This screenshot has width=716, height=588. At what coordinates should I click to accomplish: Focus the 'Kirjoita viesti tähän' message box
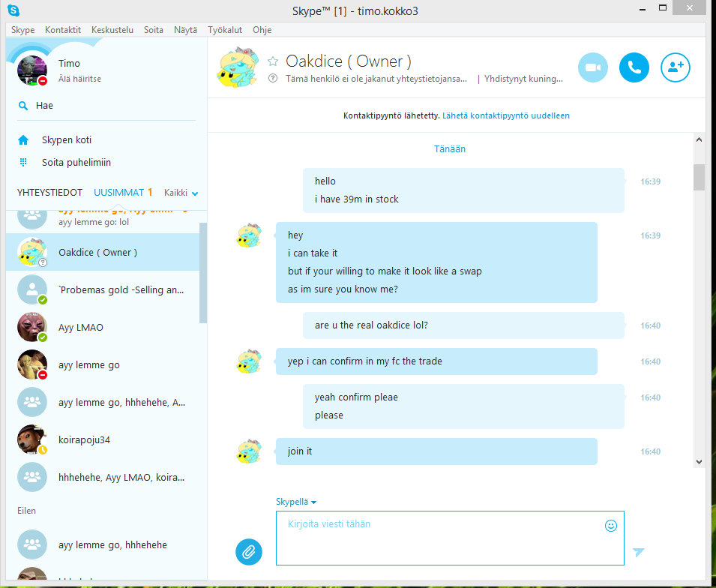450,538
